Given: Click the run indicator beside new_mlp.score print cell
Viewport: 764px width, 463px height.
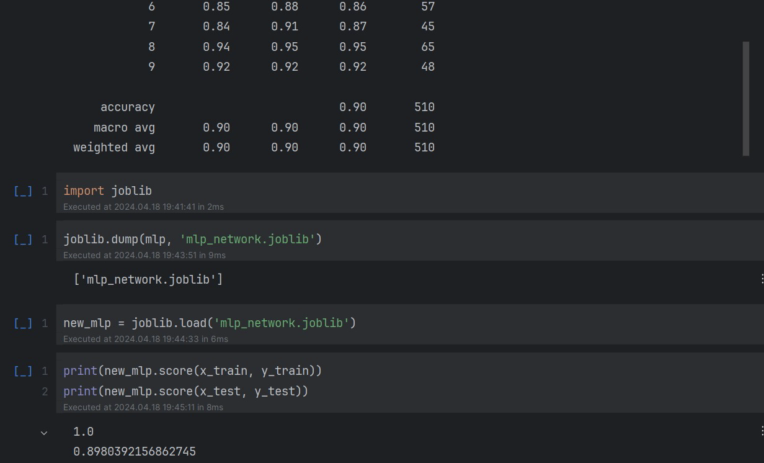Looking at the screenshot, I should (23, 371).
